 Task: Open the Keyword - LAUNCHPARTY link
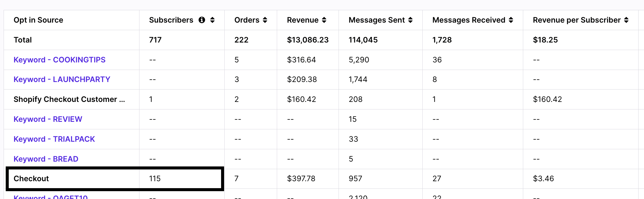pos(62,79)
